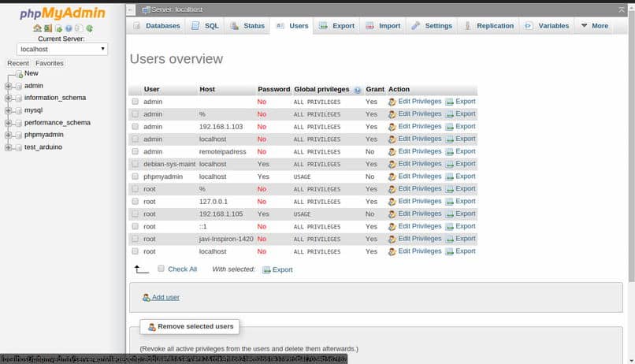Open the Replication tab

(x=488, y=26)
